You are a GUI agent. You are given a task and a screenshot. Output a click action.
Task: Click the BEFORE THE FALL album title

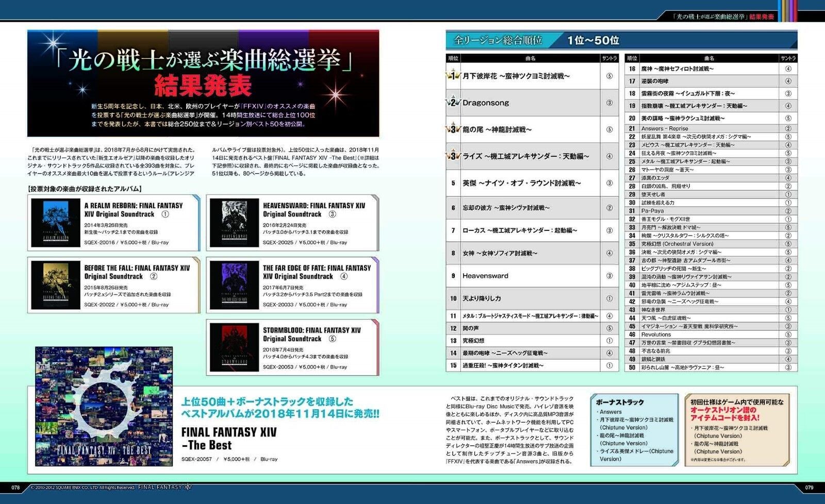pos(137,272)
